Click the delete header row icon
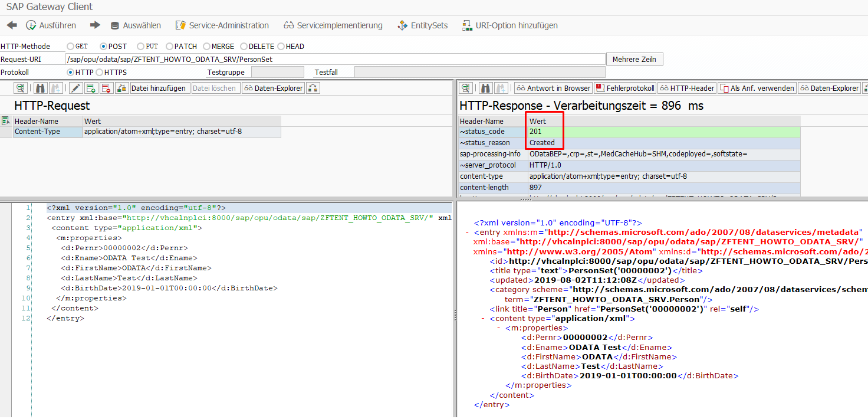 (x=106, y=88)
